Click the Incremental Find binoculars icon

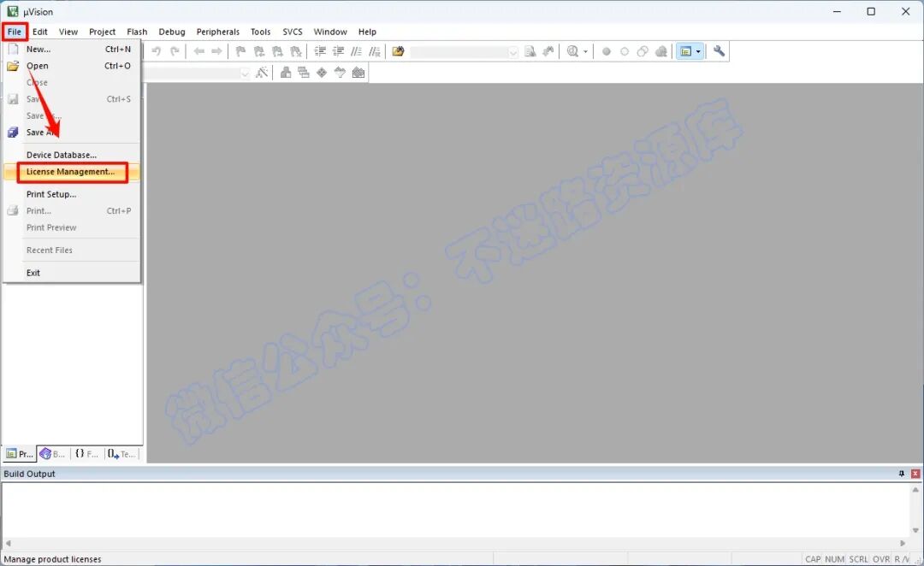point(548,51)
